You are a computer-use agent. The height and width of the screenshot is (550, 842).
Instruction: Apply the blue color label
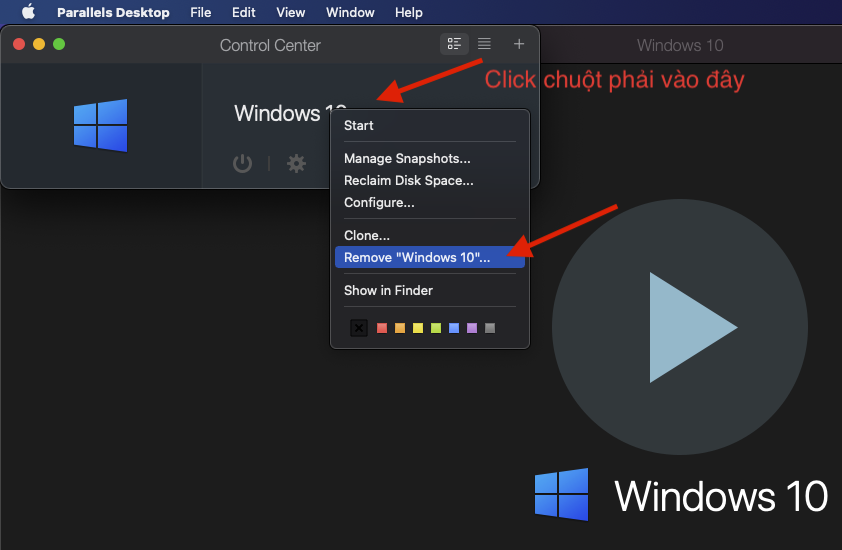pyautogui.click(x=454, y=328)
